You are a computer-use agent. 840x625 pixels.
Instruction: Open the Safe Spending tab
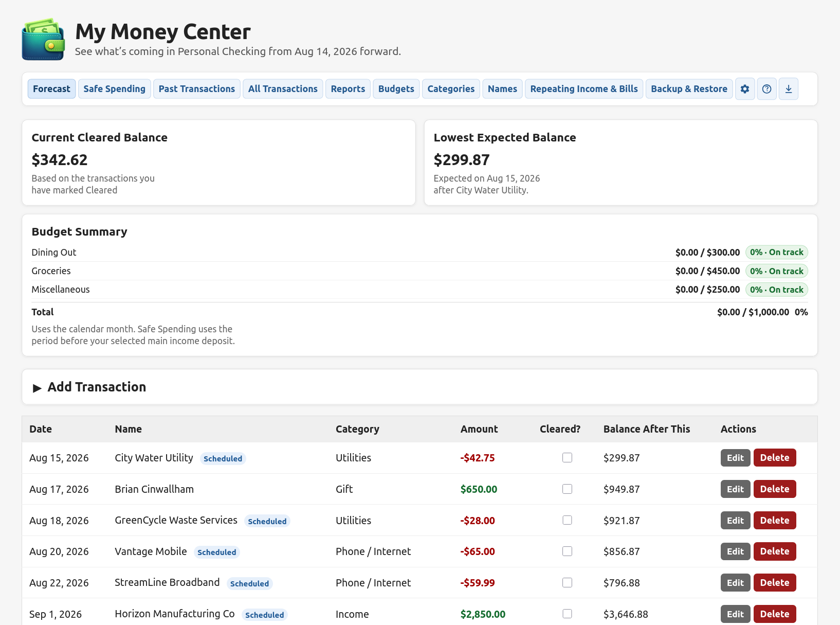click(115, 89)
